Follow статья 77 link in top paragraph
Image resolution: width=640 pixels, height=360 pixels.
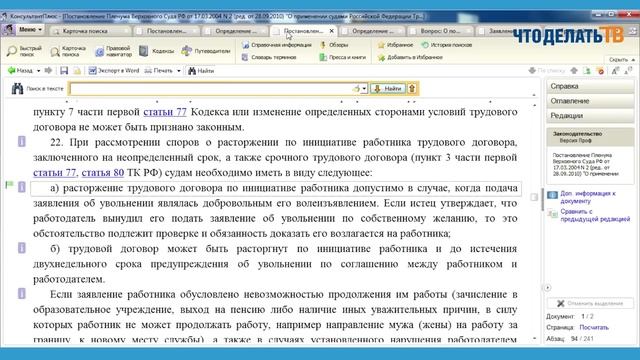pyautogui.click(x=164, y=112)
